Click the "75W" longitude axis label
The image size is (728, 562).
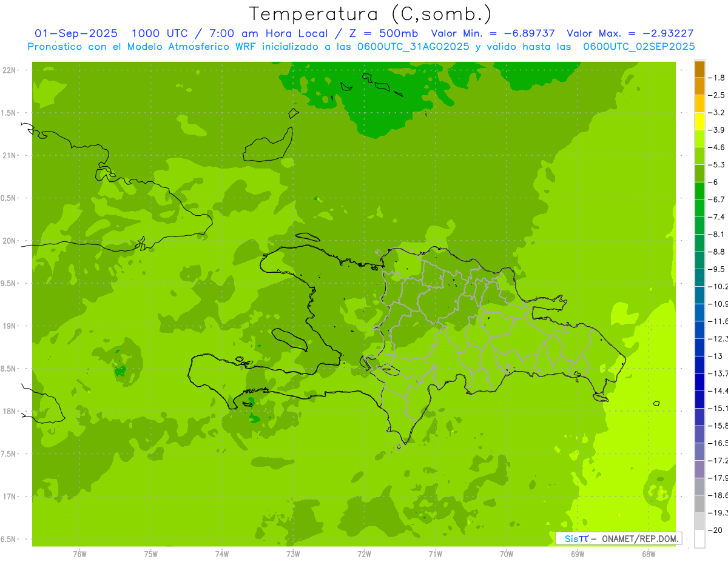click(x=150, y=554)
